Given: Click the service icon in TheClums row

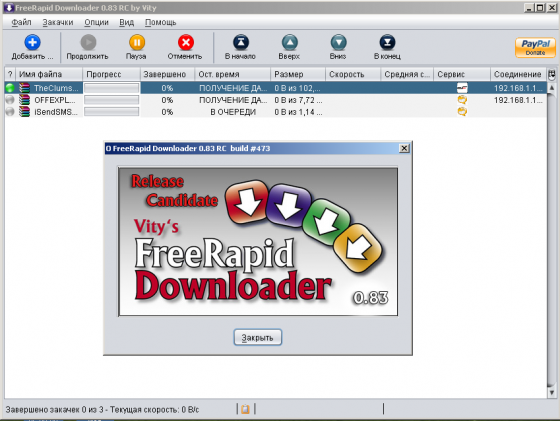Looking at the screenshot, I should click(462, 88).
